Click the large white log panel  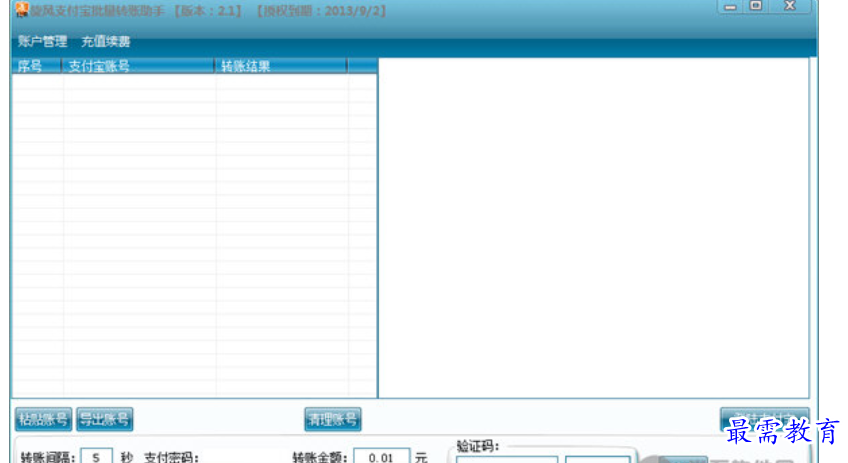[x=594, y=228]
